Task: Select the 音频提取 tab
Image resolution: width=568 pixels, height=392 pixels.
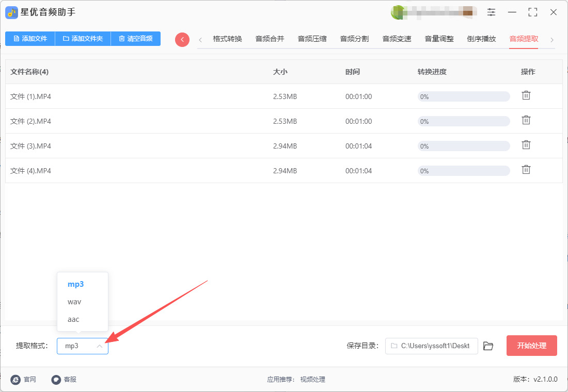Action: point(524,39)
